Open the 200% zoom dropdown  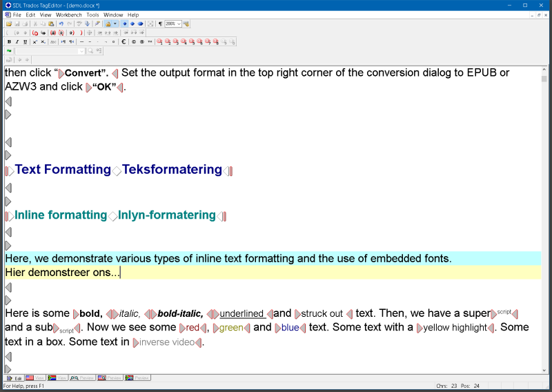179,24
